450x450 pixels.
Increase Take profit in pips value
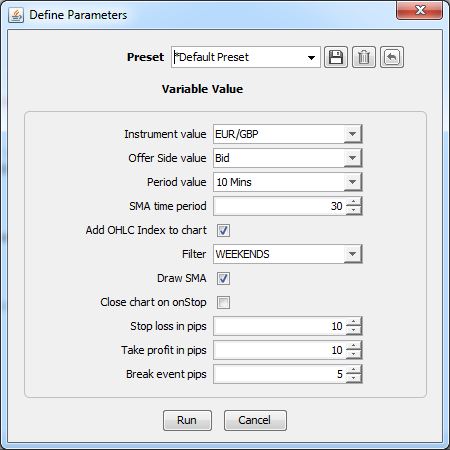tap(353, 346)
